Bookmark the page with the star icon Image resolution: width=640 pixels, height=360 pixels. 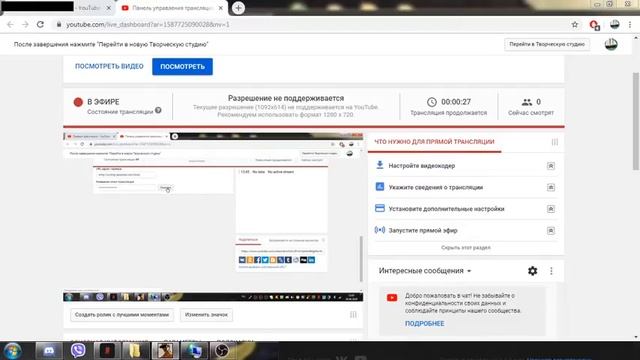click(x=575, y=24)
